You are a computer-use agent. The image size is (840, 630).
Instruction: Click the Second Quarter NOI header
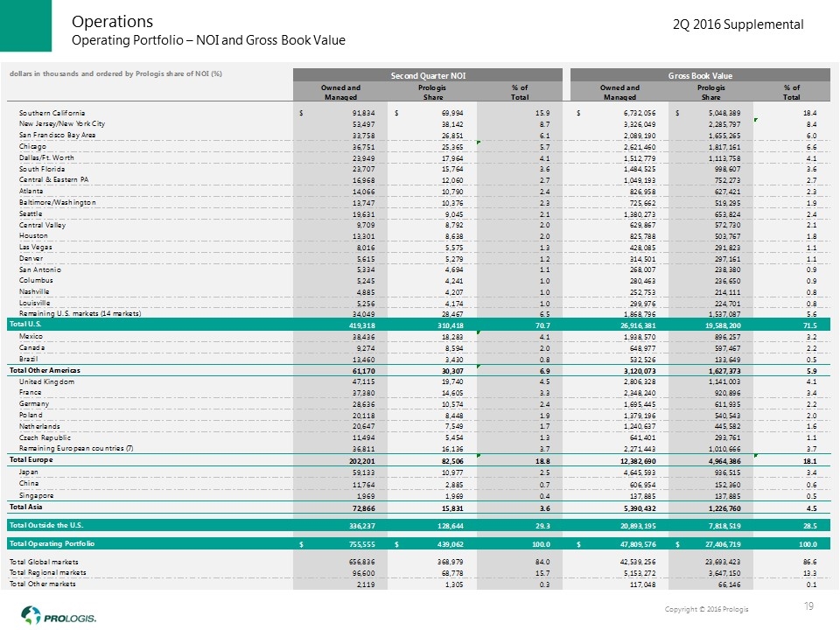428,75
